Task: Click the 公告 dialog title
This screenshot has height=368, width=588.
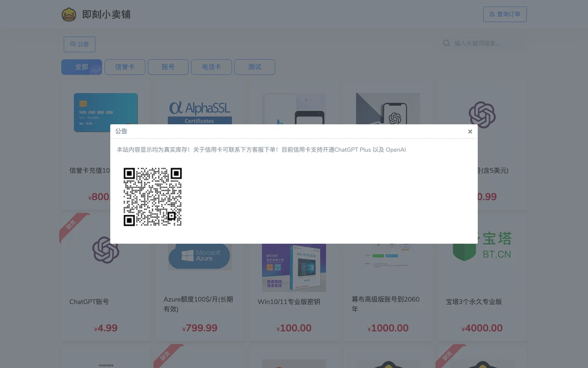Action: pos(121,131)
